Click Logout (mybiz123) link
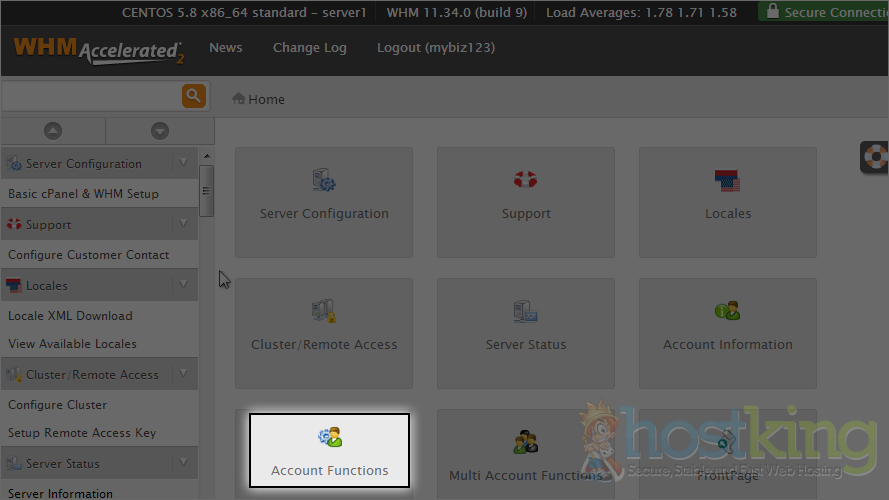Image resolution: width=889 pixels, height=500 pixels. pos(435,48)
